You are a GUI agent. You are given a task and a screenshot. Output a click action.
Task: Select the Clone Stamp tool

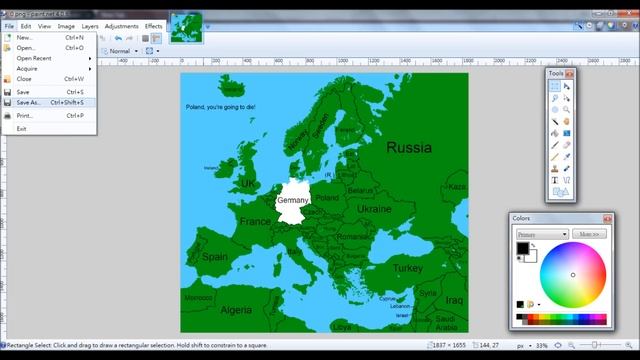point(555,168)
